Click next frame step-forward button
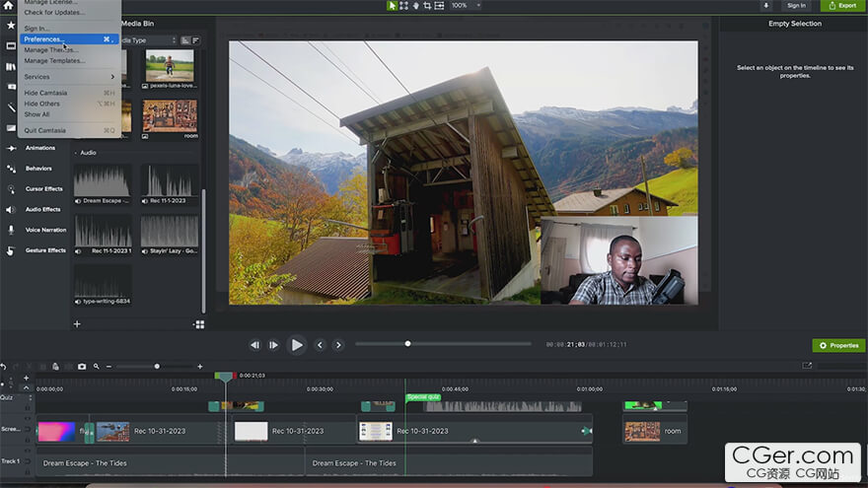 (x=273, y=345)
